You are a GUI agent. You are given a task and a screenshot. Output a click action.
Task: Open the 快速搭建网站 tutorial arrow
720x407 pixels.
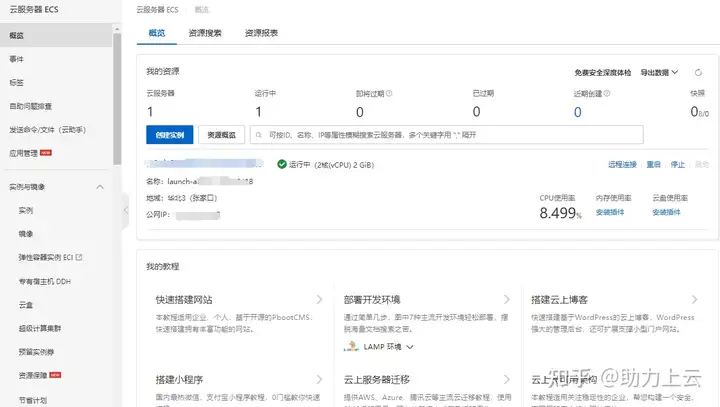coord(320,300)
